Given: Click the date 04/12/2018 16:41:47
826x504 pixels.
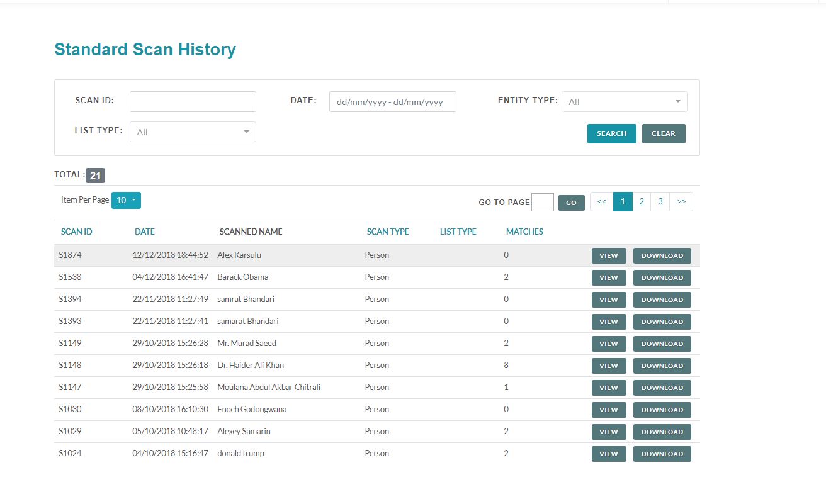Looking at the screenshot, I should pyautogui.click(x=170, y=277).
